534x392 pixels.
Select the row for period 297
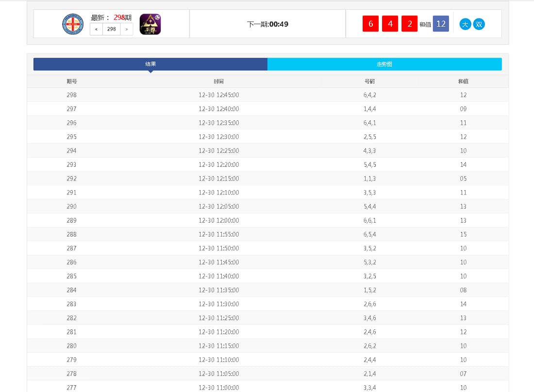267,109
